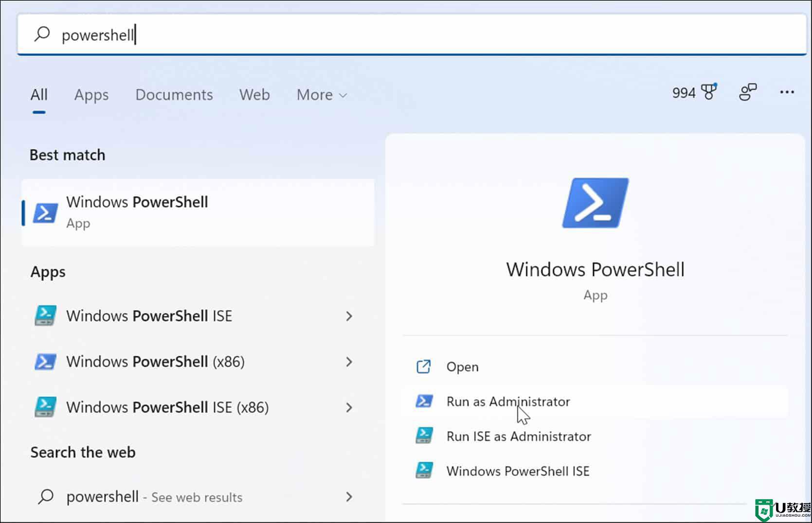This screenshot has height=523, width=812.
Task: Click the people feedback icon
Action: point(748,92)
